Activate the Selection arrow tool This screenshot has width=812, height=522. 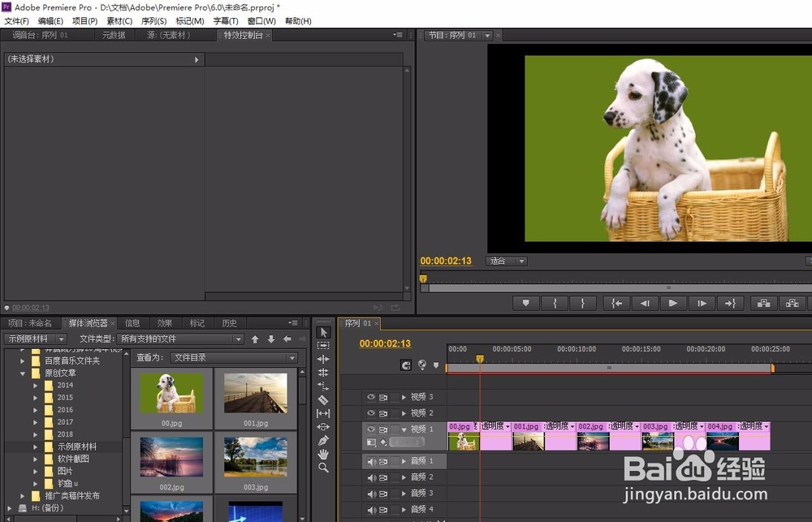[x=323, y=333]
